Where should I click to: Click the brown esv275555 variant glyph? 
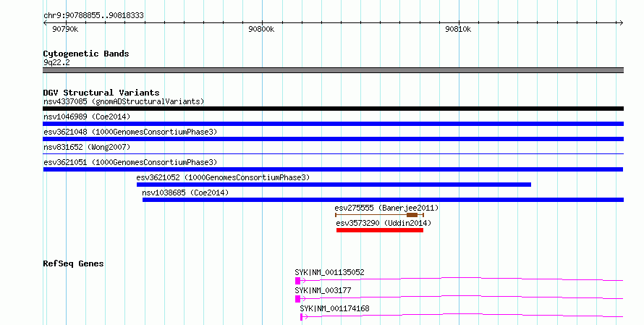[x=379, y=215]
